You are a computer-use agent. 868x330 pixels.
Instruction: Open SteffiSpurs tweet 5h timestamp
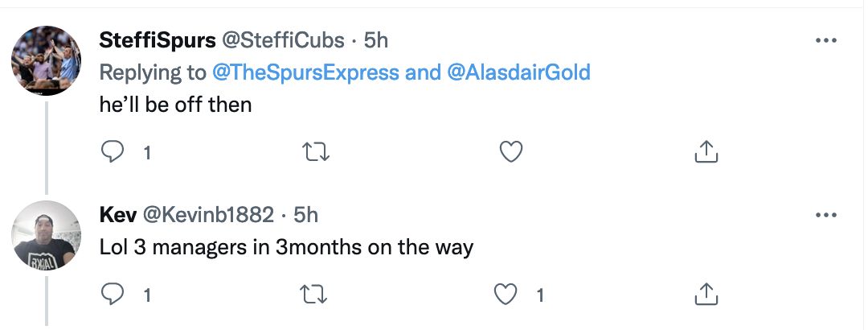click(x=376, y=40)
